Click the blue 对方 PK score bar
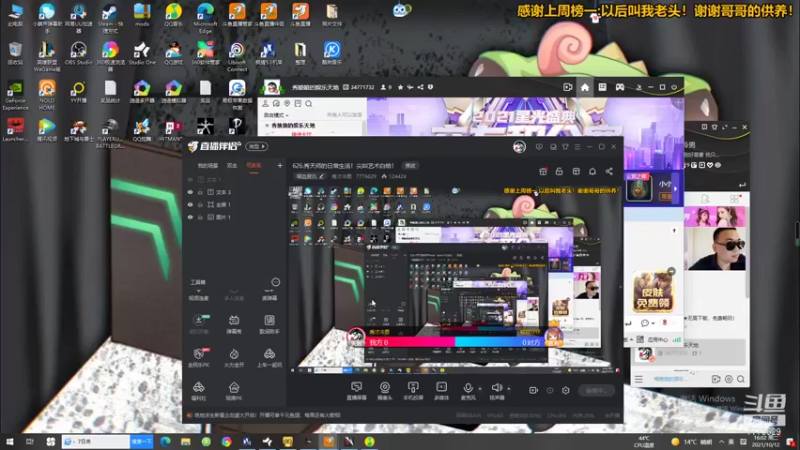The width and height of the screenshot is (800, 450). coord(501,342)
